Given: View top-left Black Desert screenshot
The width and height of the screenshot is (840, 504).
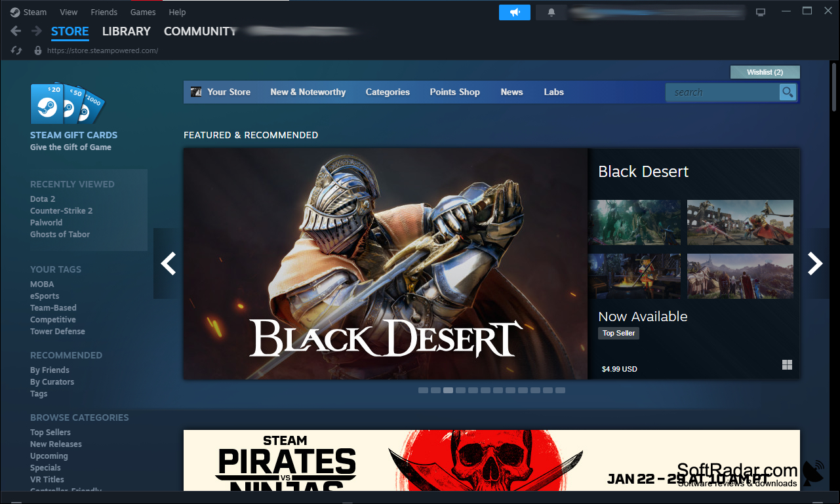Looking at the screenshot, I should 634,223.
